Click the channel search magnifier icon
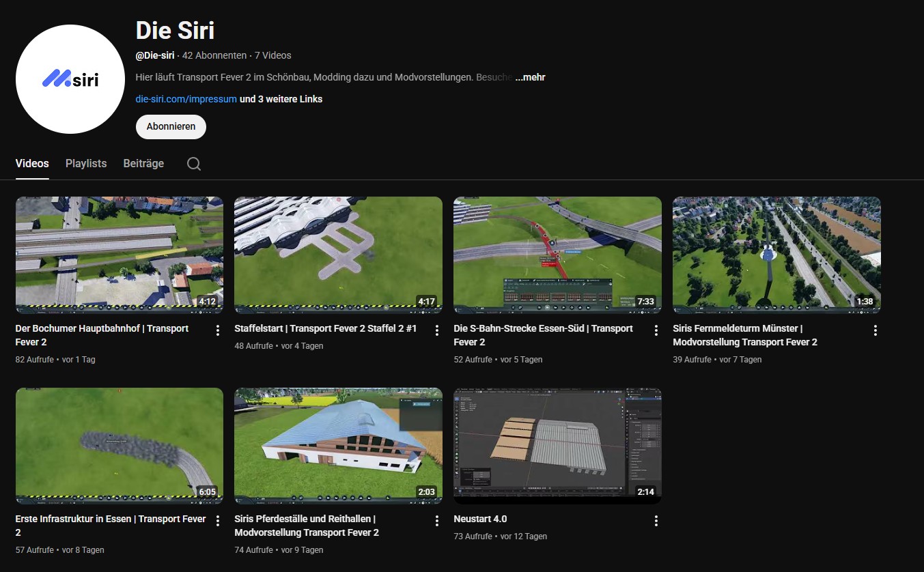Viewport: 924px width, 572px height. tap(194, 164)
